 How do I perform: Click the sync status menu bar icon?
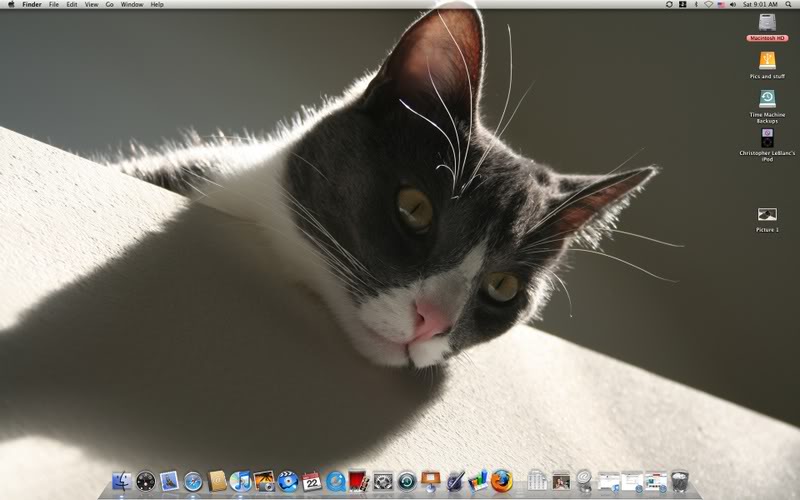669,4
